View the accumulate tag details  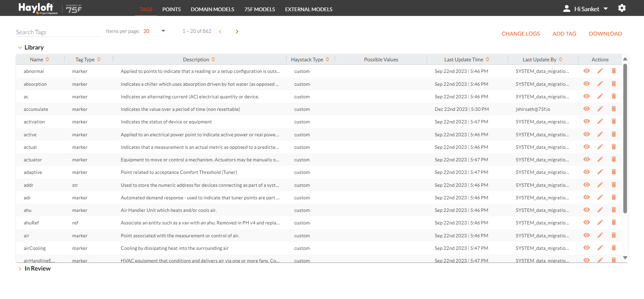click(x=587, y=109)
